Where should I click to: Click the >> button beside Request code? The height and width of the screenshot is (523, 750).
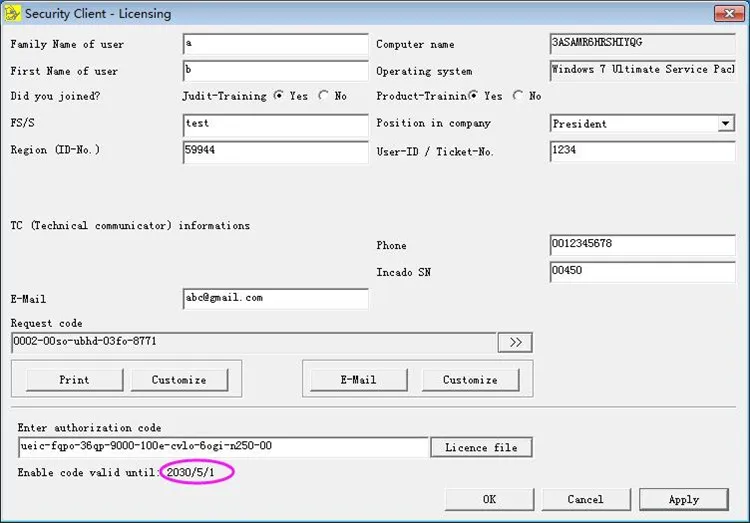click(x=515, y=342)
